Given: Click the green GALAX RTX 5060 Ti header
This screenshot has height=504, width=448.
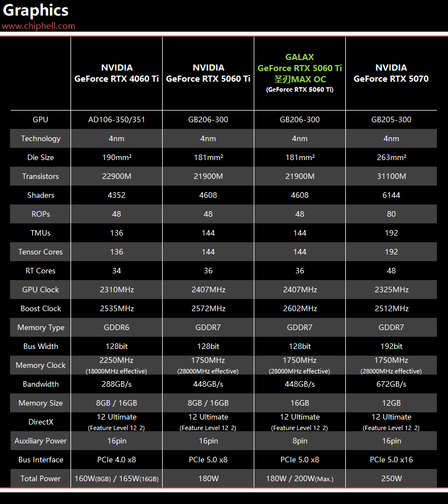Looking at the screenshot, I should click(300, 73).
